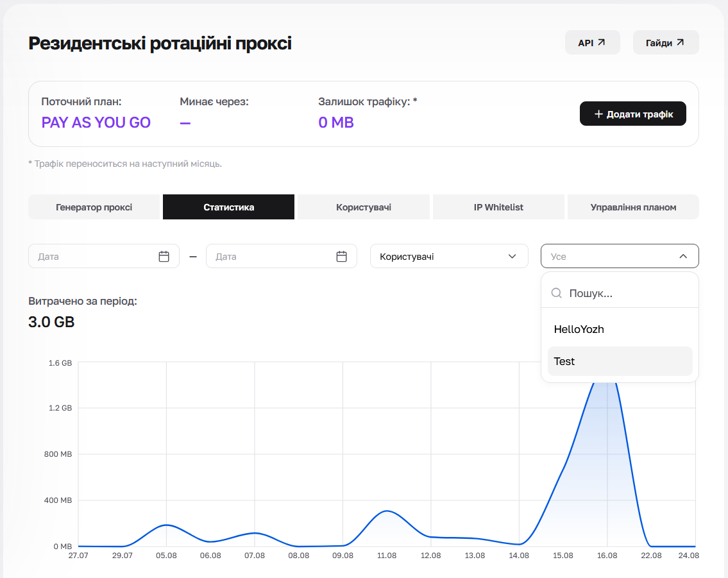Go to IP Whitelist tab
This screenshot has height=578, width=728.
click(x=498, y=207)
